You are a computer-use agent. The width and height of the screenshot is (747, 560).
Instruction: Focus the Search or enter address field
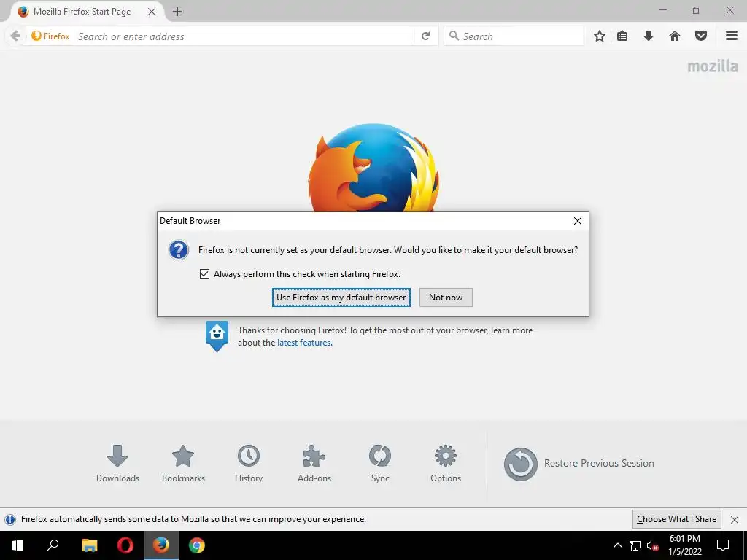click(243, 36)
